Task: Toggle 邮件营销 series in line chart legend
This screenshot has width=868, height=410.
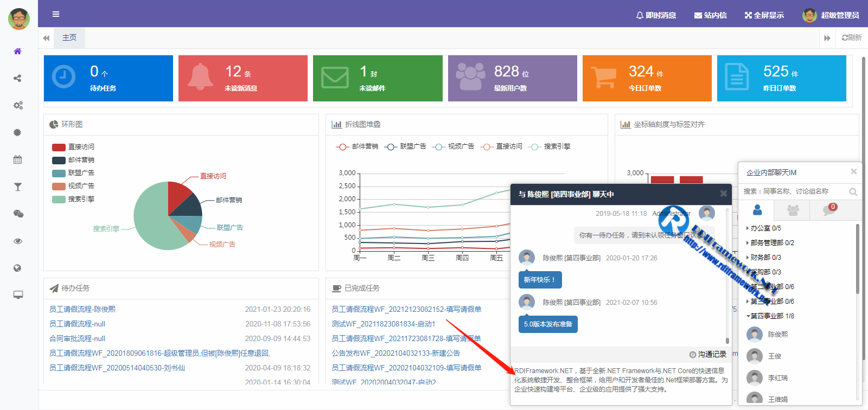Action: (x=358, y=146)
